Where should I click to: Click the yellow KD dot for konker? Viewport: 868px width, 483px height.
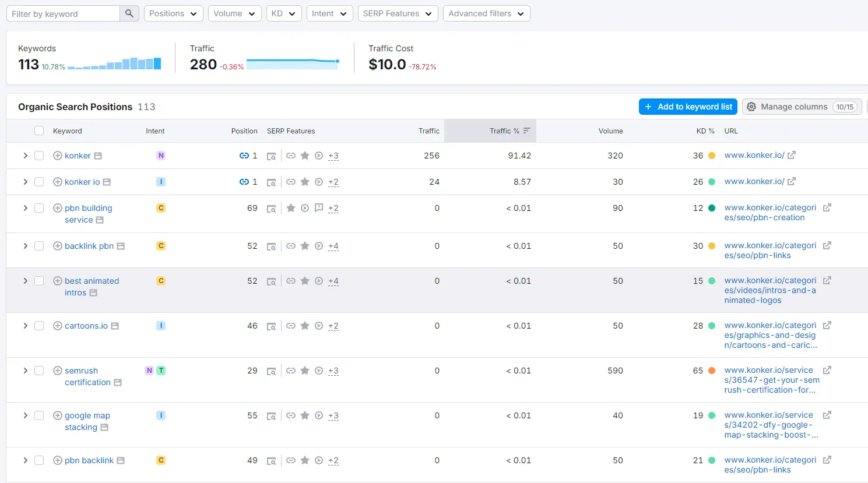712,156
